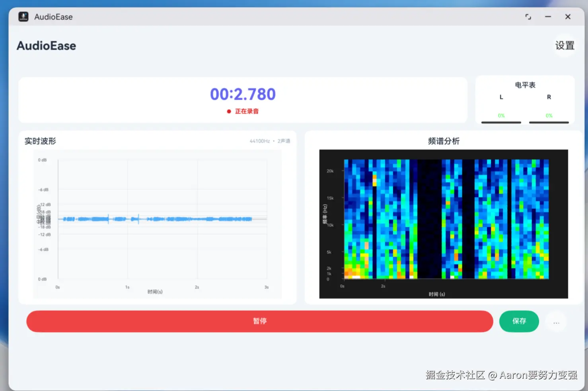Click the AudioEase heading text
Screen dimensions: 588x391
46,46
